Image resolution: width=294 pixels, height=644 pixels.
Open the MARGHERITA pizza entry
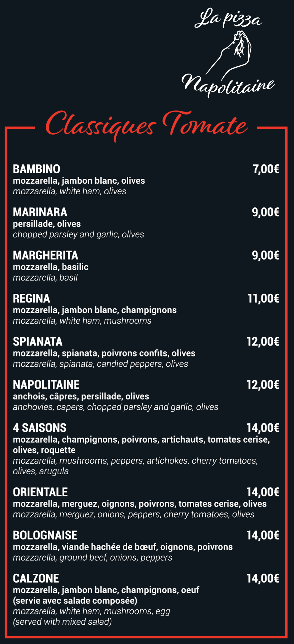tap(46, 255)
